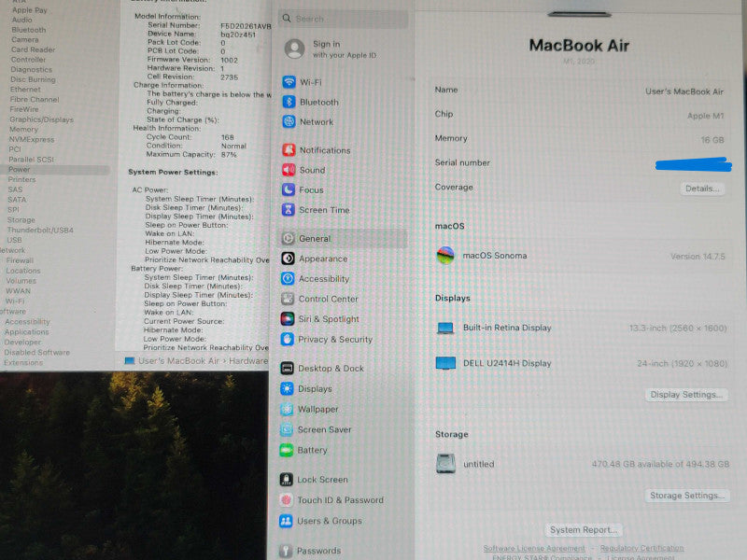747x560 pixels.
Task: Click the DELL U2414H Display monitor icon
Action: click(446, 363)
